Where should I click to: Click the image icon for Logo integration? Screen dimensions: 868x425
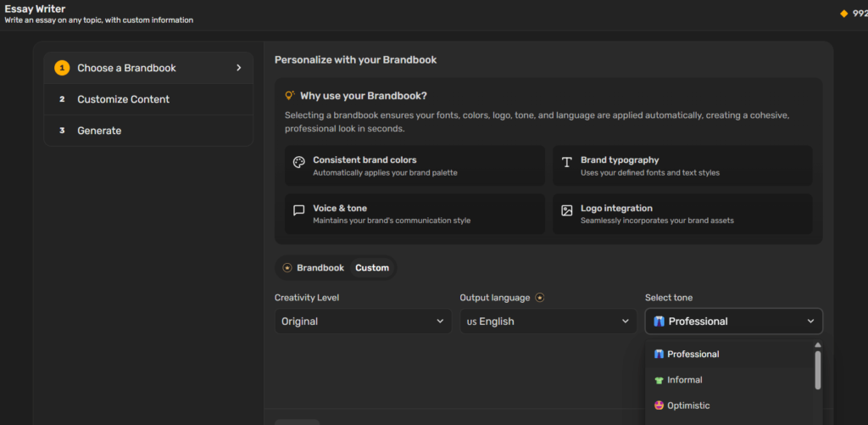click(566, 210)
